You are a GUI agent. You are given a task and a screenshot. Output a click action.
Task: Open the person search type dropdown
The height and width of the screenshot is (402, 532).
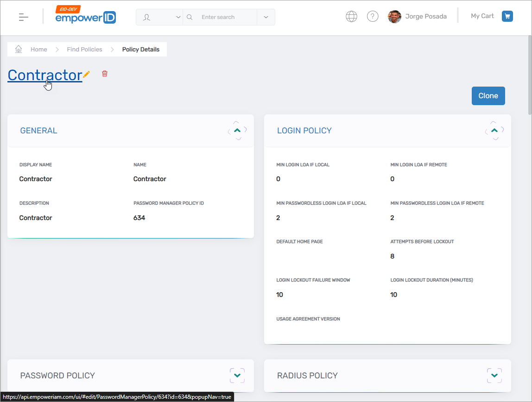coord(159,17)
